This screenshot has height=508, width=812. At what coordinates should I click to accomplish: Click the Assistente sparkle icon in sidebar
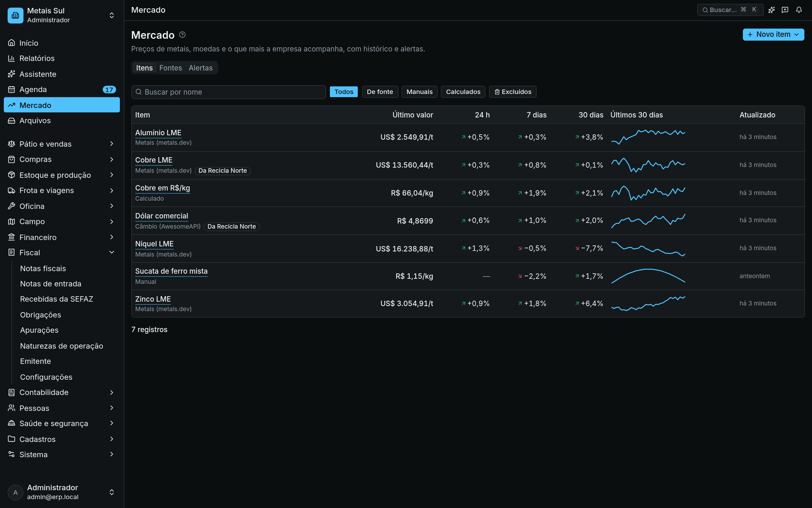(x=11, y=74)
